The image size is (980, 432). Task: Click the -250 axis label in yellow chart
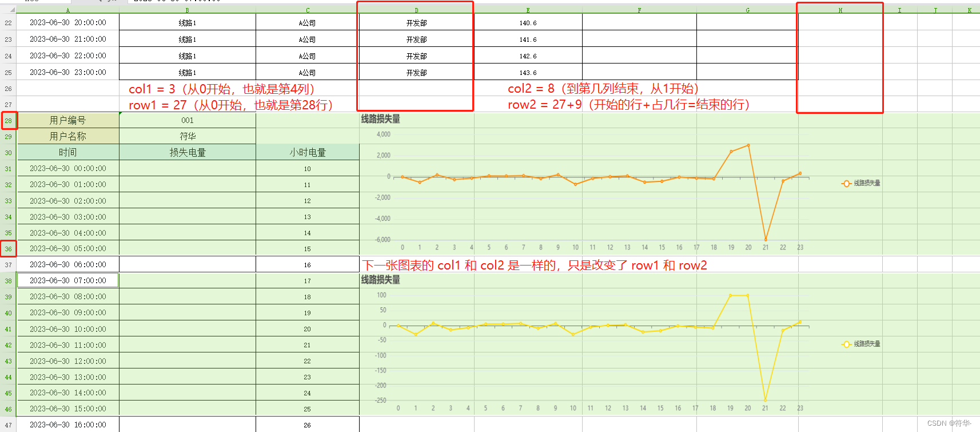[381, 401]
